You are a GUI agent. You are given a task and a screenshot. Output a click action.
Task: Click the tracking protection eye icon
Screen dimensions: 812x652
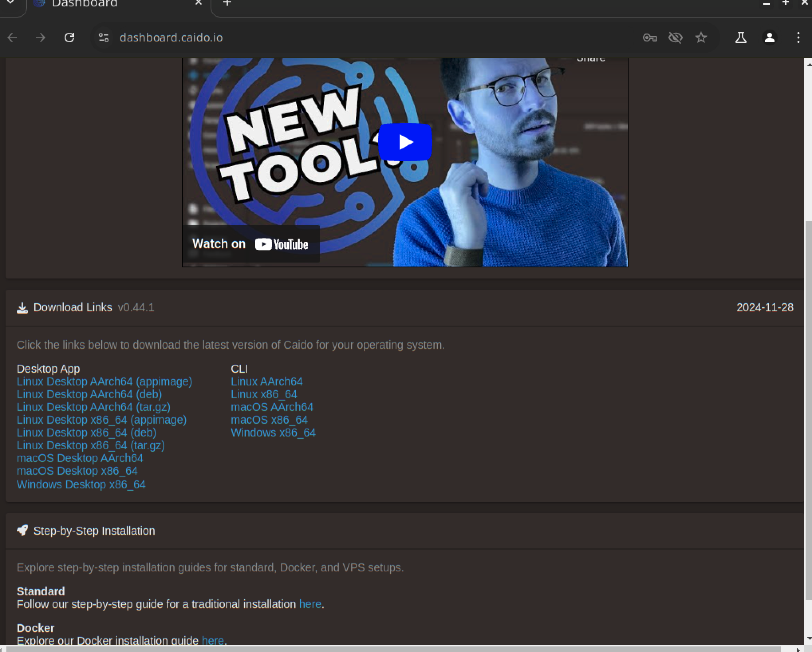point(675,38)
